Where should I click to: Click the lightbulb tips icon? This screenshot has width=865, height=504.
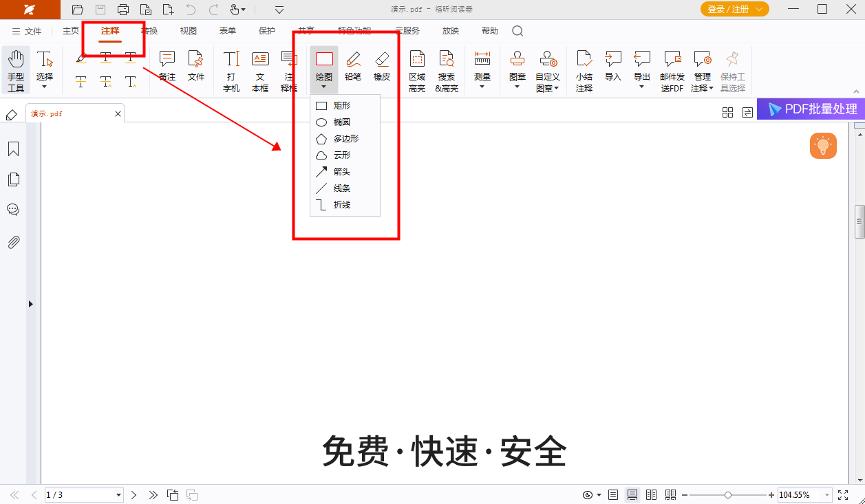click(x=823, y=146)
